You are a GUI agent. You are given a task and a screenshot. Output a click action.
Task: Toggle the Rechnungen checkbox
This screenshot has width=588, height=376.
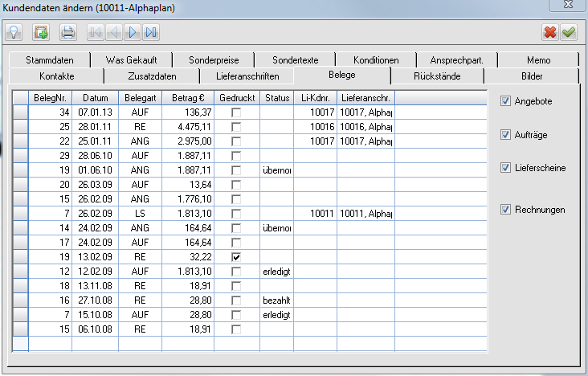(x=505, y=210)
